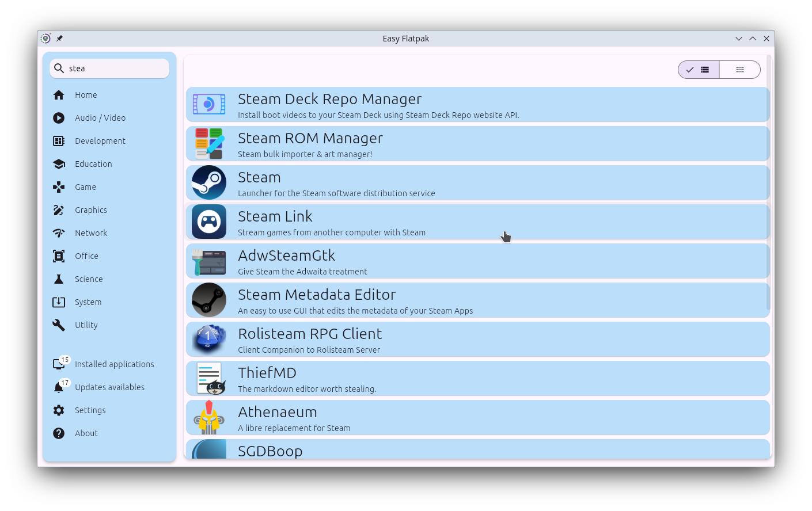The height and width of the screenshot is (511, 812).
Task: Open the Audio / Video category label
Action: click(100, 118)
